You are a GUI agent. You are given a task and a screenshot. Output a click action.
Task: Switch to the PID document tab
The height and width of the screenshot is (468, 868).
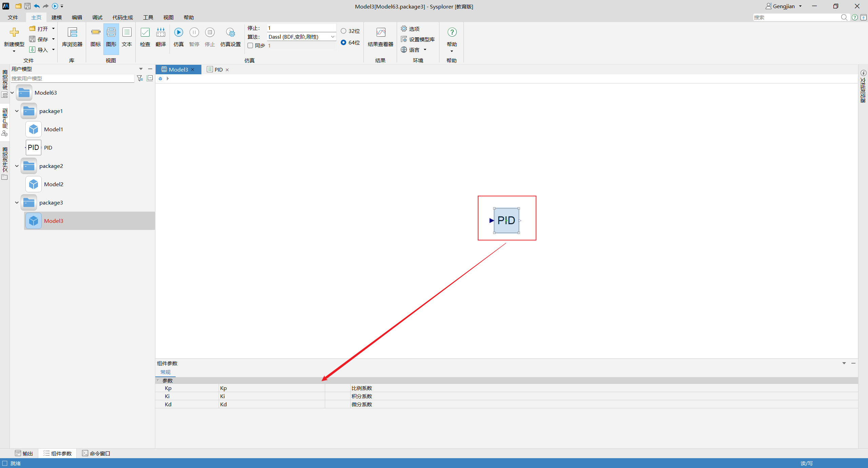(x=218, y=70)
